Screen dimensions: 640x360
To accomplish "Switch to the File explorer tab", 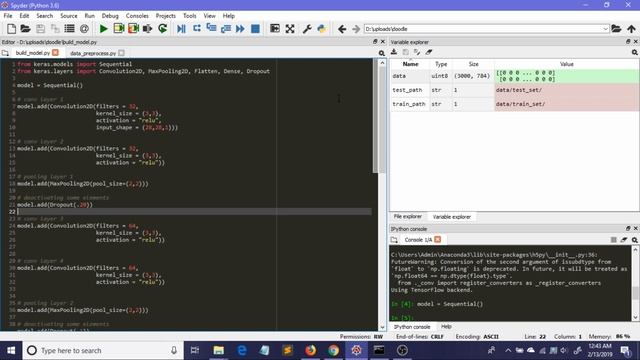I will 407,216.
